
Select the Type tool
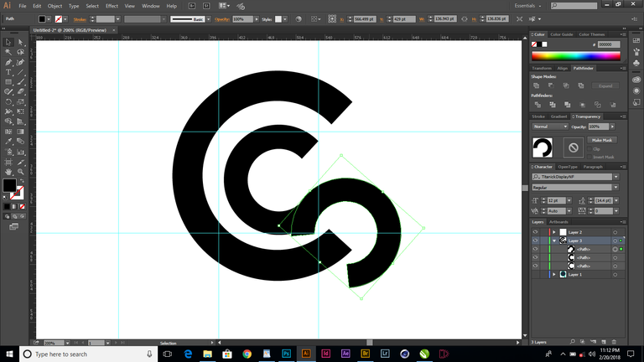[x=8, y=72]
